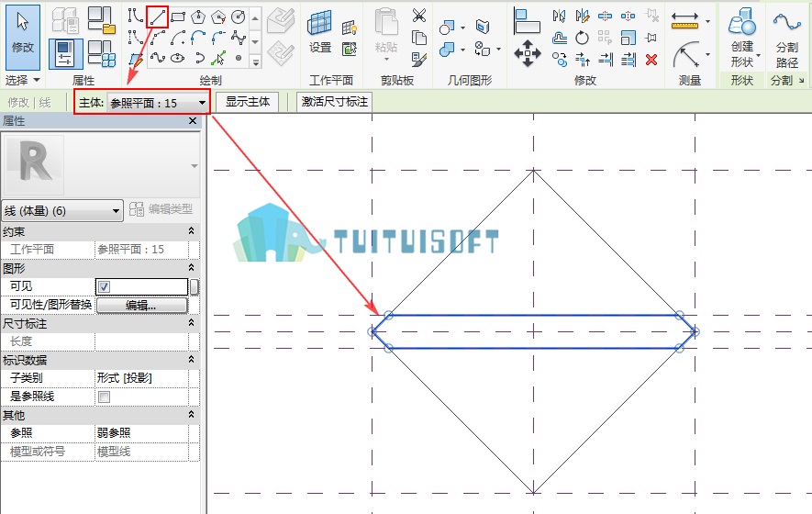Open the 创建形状 dropdown arrow

tap(758, 54)
